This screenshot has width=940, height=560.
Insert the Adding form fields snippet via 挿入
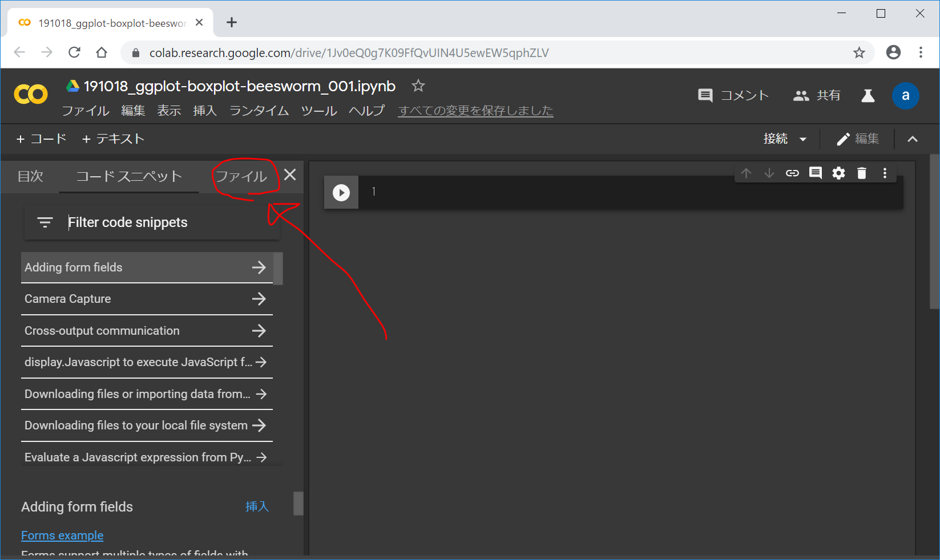[257, 506]
